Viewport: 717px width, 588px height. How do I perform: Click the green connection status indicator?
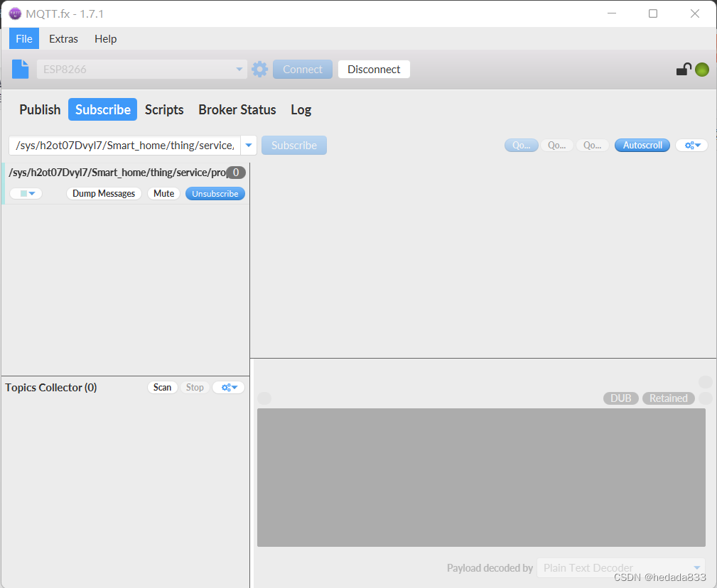[702, 70]
